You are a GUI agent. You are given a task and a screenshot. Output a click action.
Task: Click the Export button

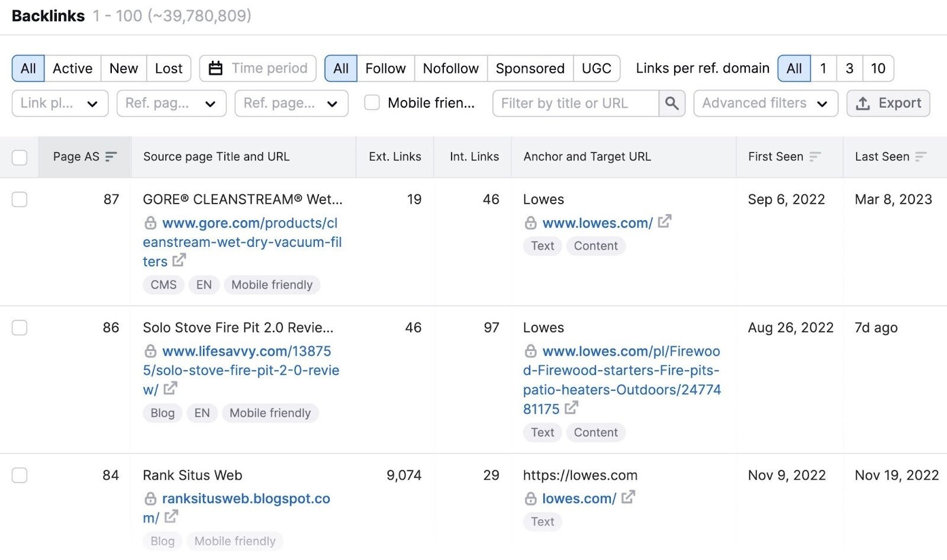(x=888, y=103)
